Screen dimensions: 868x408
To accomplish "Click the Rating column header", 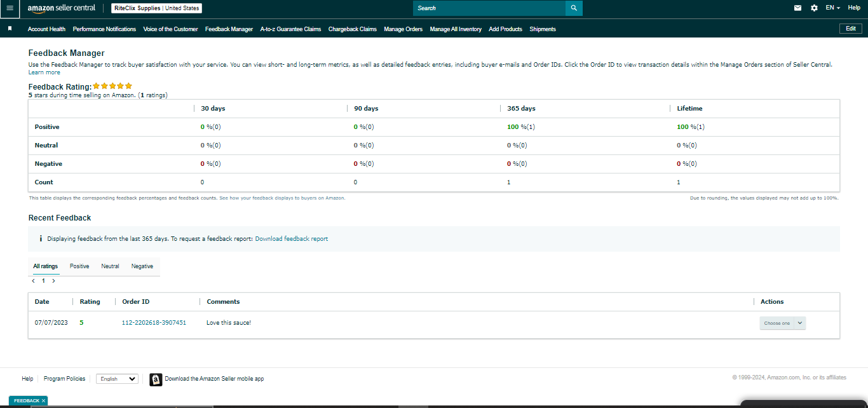I will coord(90,302).
